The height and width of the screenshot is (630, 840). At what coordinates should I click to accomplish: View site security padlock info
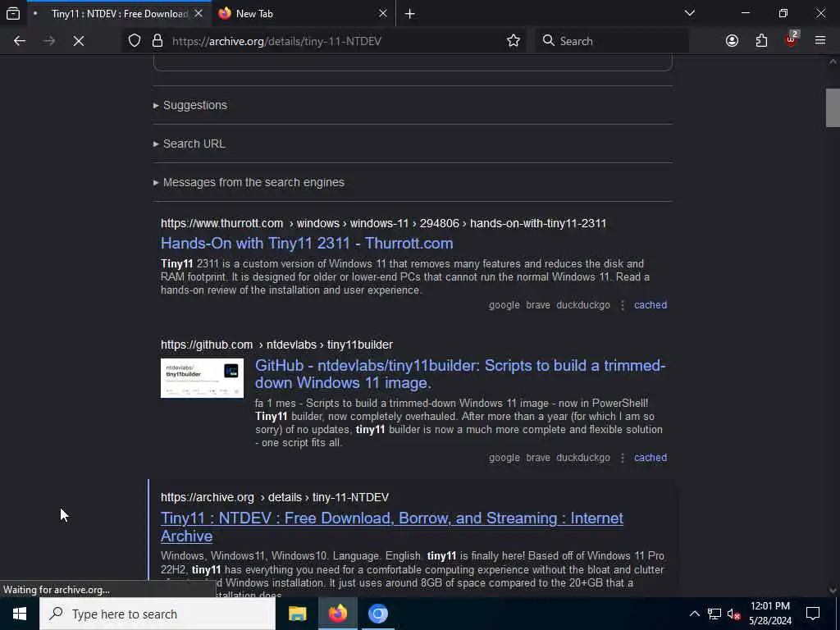tap(157, 41)
